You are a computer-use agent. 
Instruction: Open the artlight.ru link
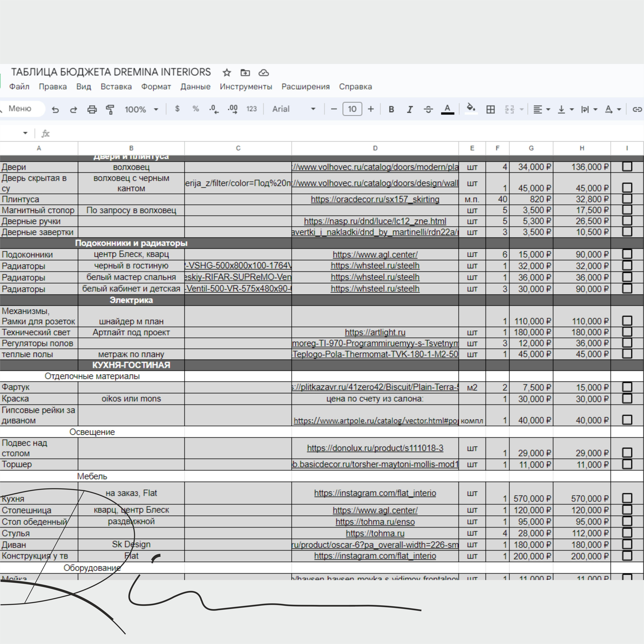tap(375, 332)
